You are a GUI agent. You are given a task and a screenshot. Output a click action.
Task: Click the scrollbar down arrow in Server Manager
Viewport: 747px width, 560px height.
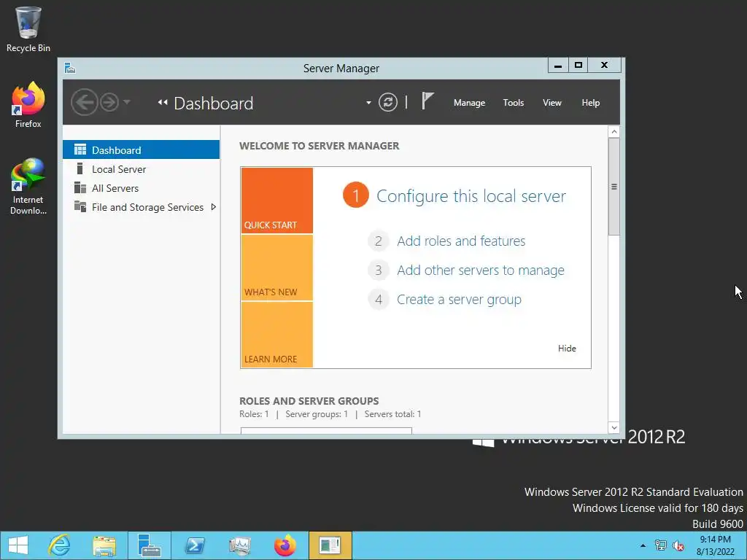(614, 427)
